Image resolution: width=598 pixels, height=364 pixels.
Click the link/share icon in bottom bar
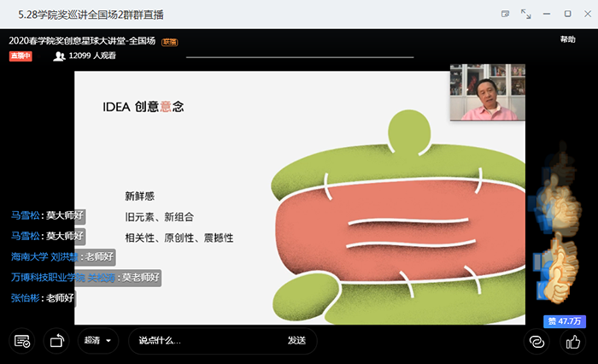tap(536, 342)
